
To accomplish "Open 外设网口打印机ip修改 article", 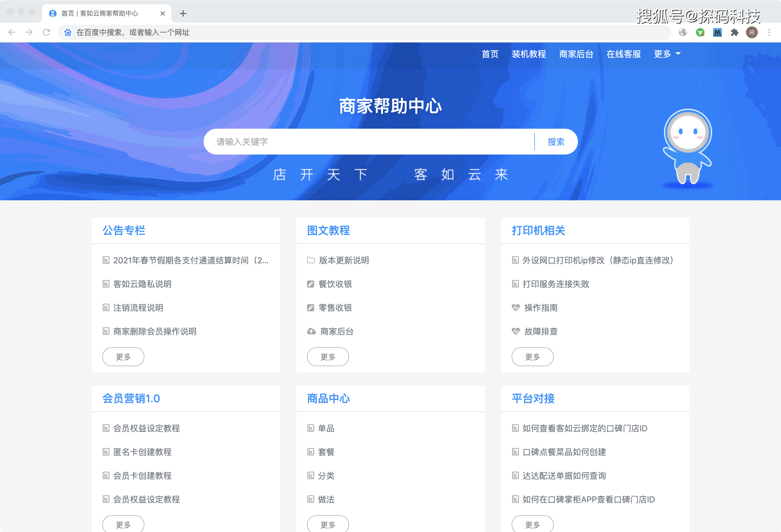I will tap(598, 260).
